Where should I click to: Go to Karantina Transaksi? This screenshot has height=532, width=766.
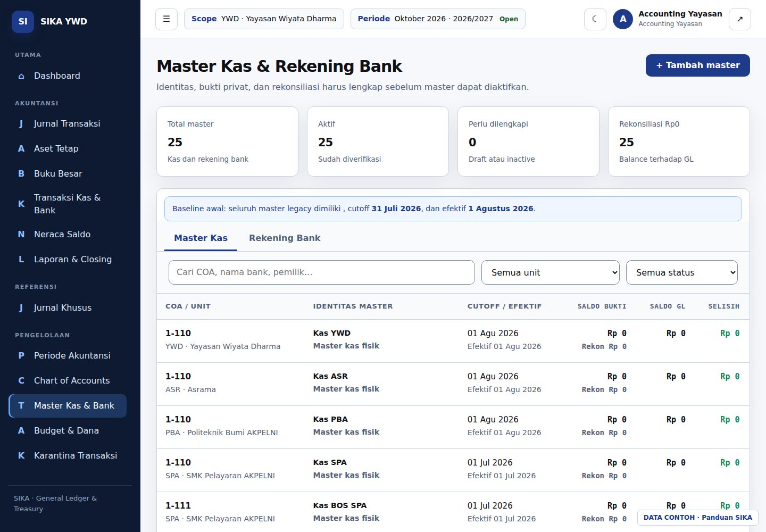68,455
